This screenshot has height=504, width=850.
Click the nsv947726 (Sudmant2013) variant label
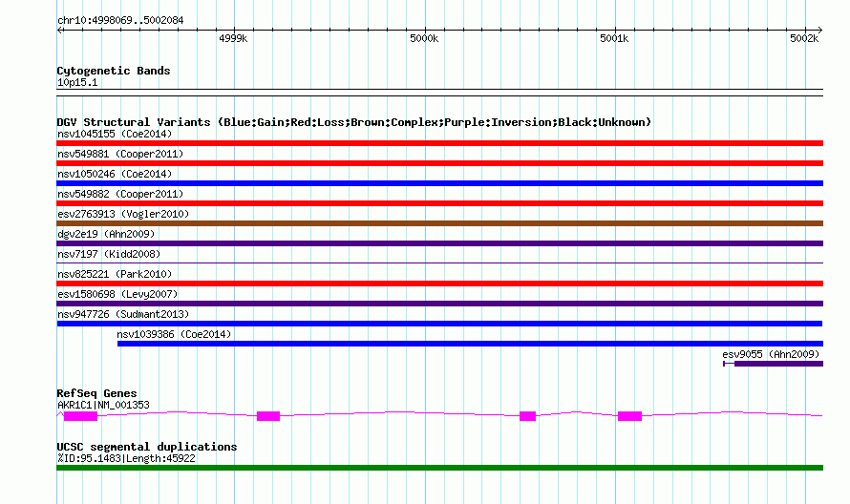[x=123, y=314]
